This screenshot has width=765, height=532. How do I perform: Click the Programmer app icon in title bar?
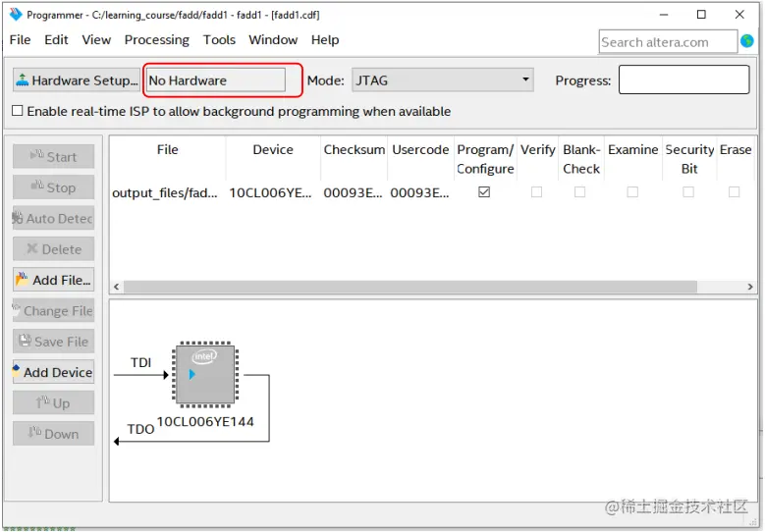coord(16,15)
